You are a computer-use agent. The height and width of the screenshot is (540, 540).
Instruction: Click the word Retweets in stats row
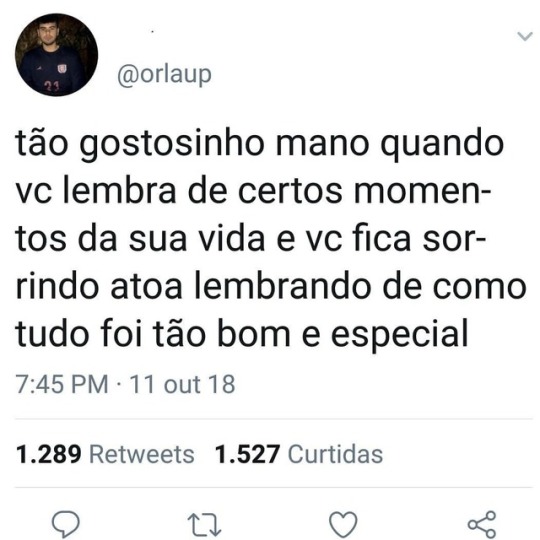tap(142, 454)
